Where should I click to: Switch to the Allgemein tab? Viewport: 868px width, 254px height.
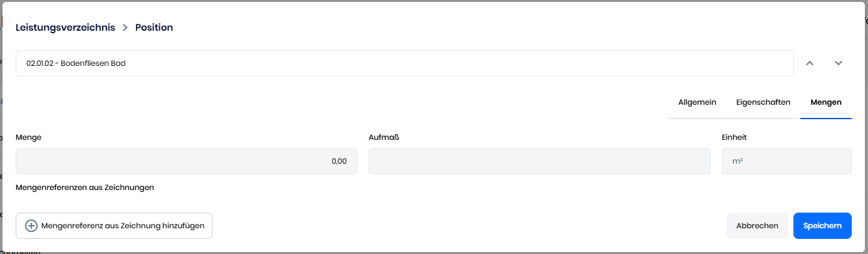(x=697, y=102)
